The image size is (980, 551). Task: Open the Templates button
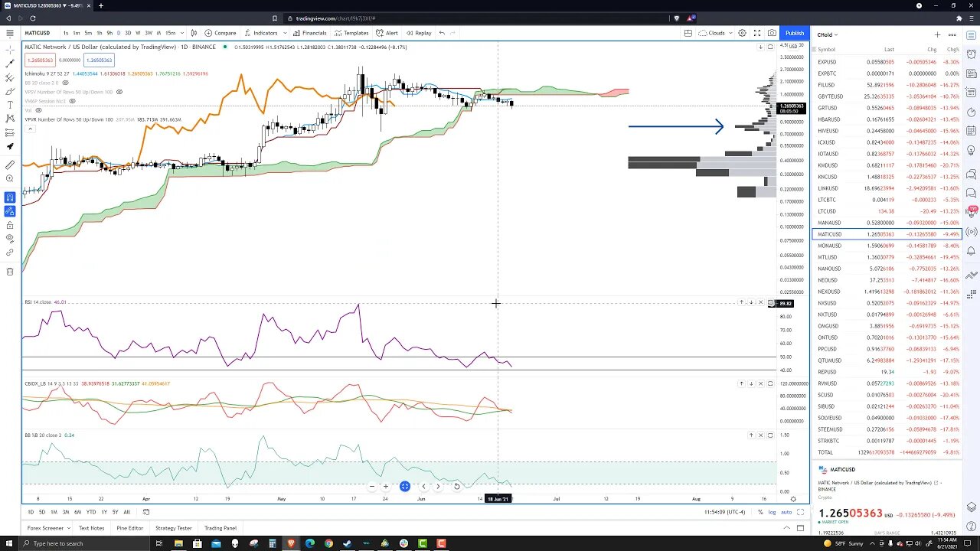351,33
